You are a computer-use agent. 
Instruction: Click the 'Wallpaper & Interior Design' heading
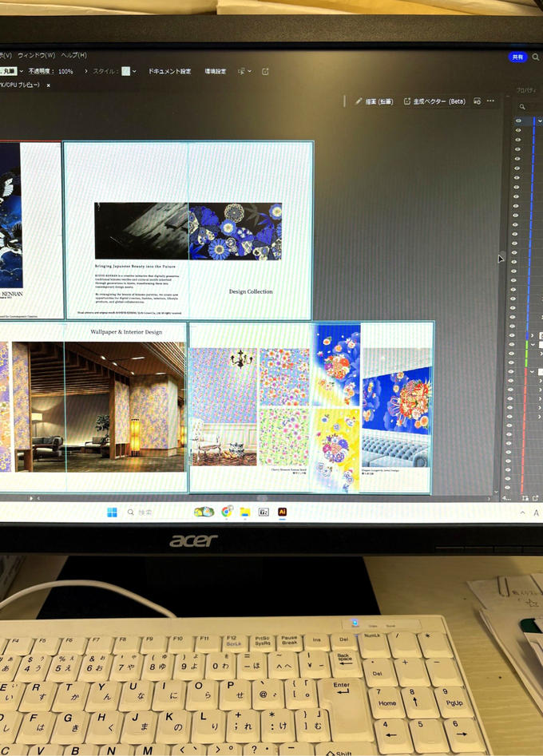coord(126,332)
